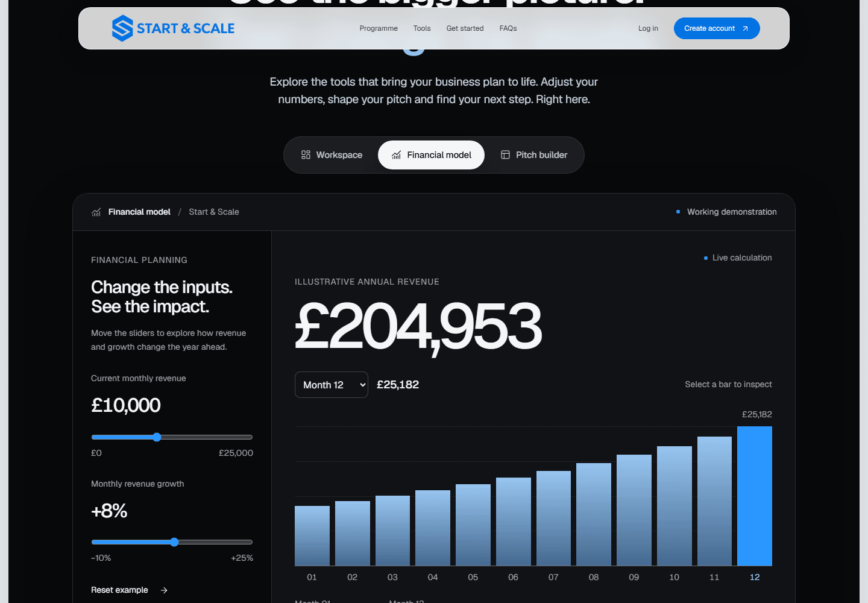Screen dimensions: 868x603
Task: Select the month 01 bar in chart
Action: (312, 535)
